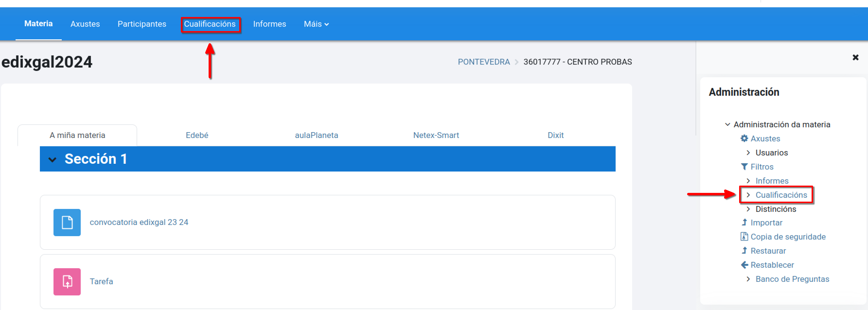Collapse the Administración da materia tree
The image size is (868, 310).
727,125
